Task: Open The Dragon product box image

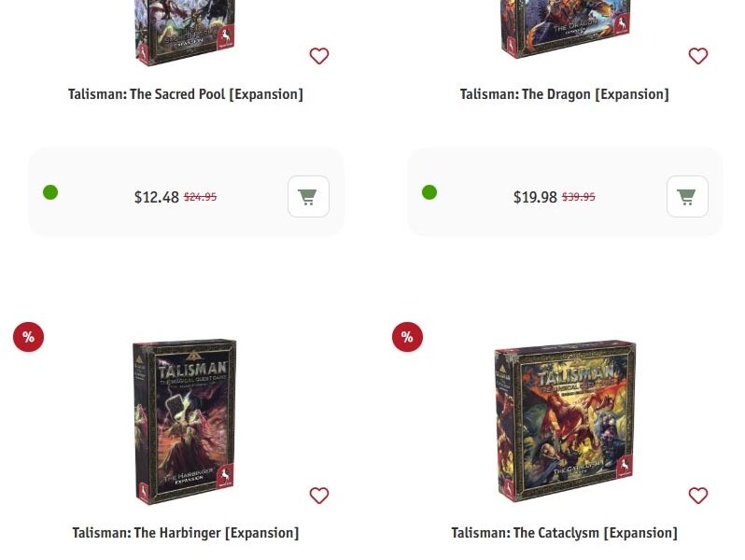Action: click(566, 29)
